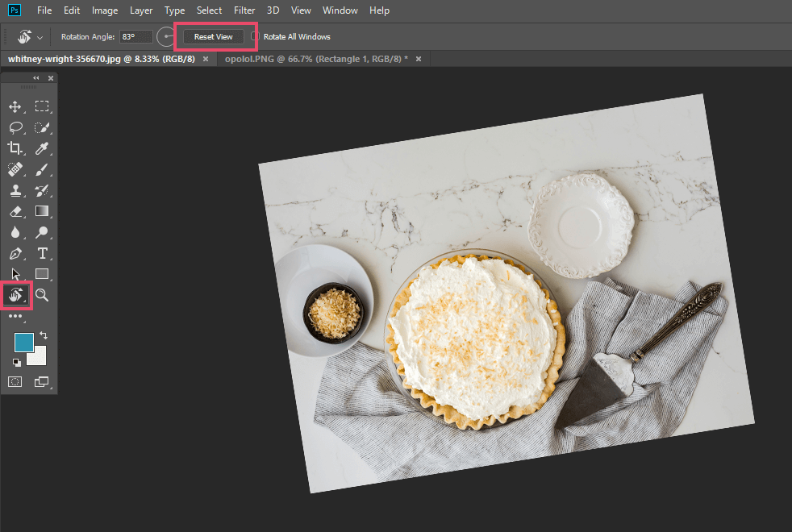Switch to whitney-wright-356670.jpg tab
The height and width of the screenshot is (532, 792).
pos(102,59)
